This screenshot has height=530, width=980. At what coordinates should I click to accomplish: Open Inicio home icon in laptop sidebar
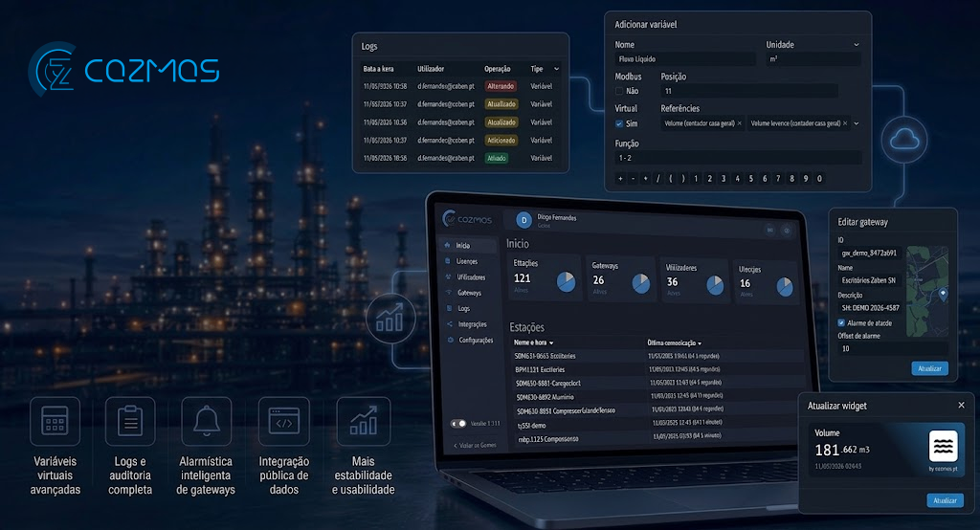[447, 245]
